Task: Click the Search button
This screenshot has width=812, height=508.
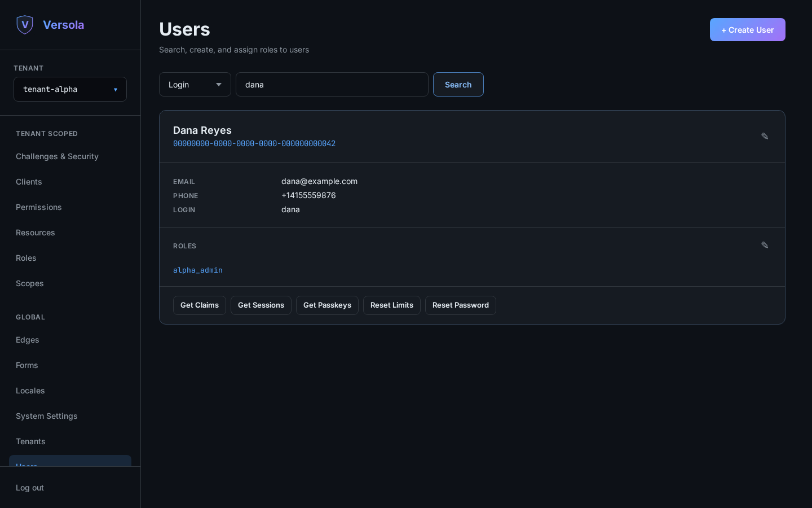Action: pos(458,85)
